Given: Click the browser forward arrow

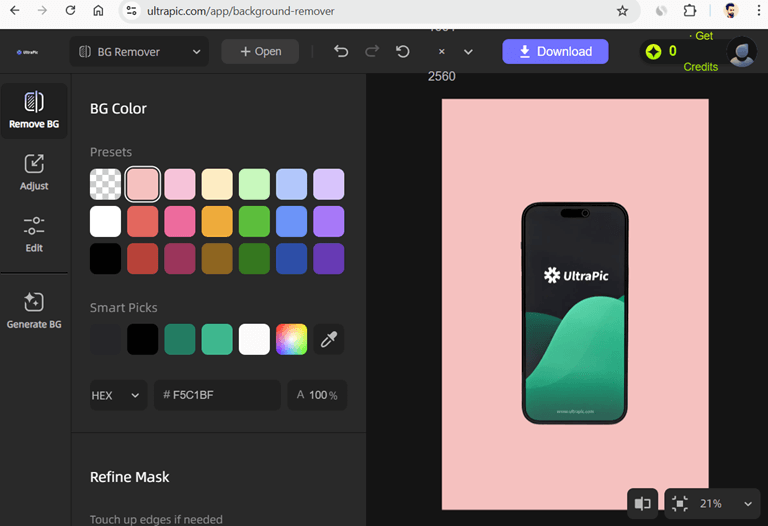Looking at the screenshot, I should 42,10.
